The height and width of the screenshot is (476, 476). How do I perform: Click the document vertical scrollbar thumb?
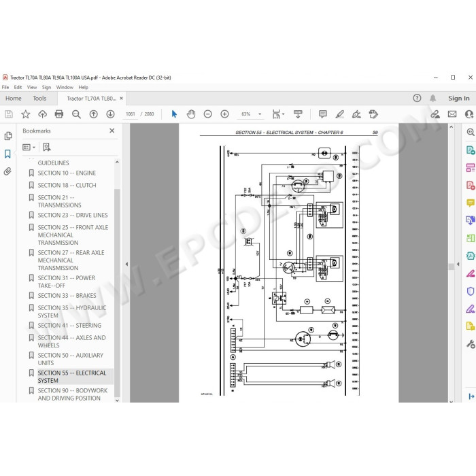click(452, 267)
